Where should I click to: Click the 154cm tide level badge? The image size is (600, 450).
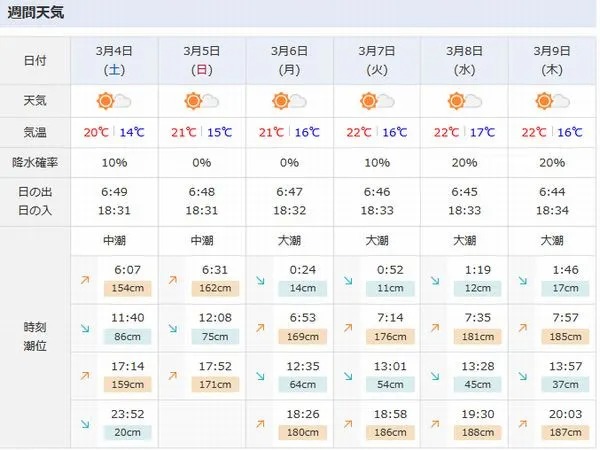tap(127, 288)
